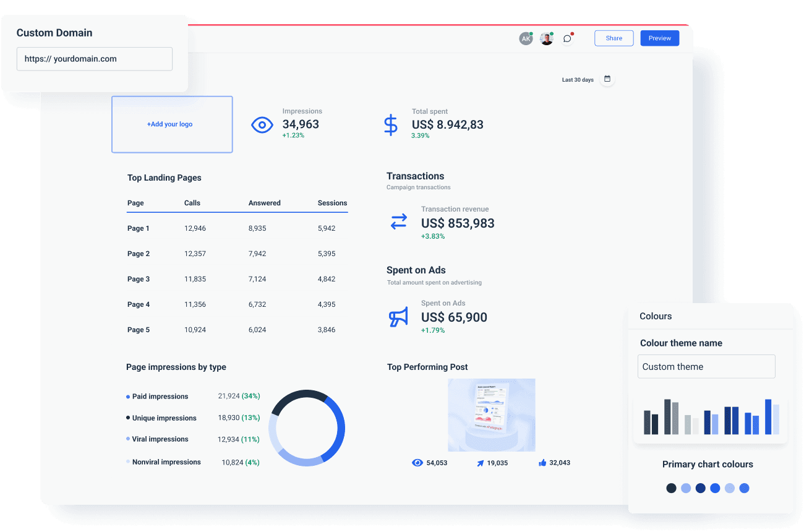This screenshot has height=532, width=804.
Task: Click the views eye icon under the post
Action: [418, 462]
